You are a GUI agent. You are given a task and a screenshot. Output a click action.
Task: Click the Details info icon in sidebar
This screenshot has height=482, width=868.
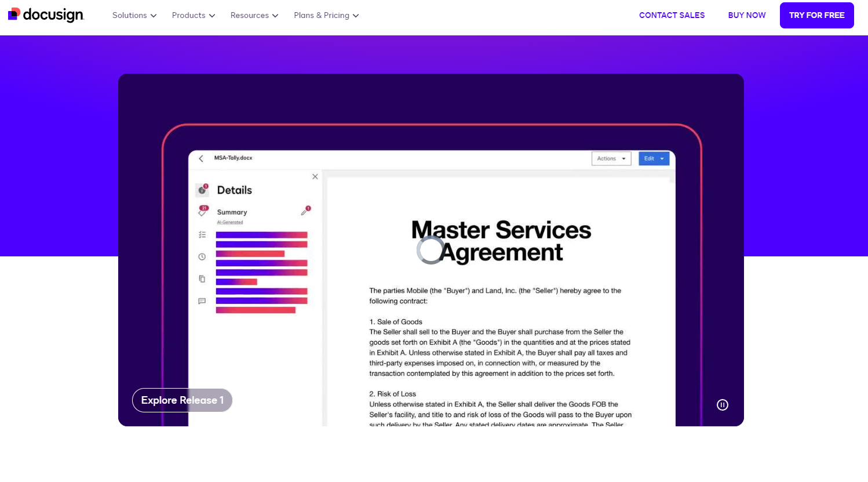[x=202, y=190]
